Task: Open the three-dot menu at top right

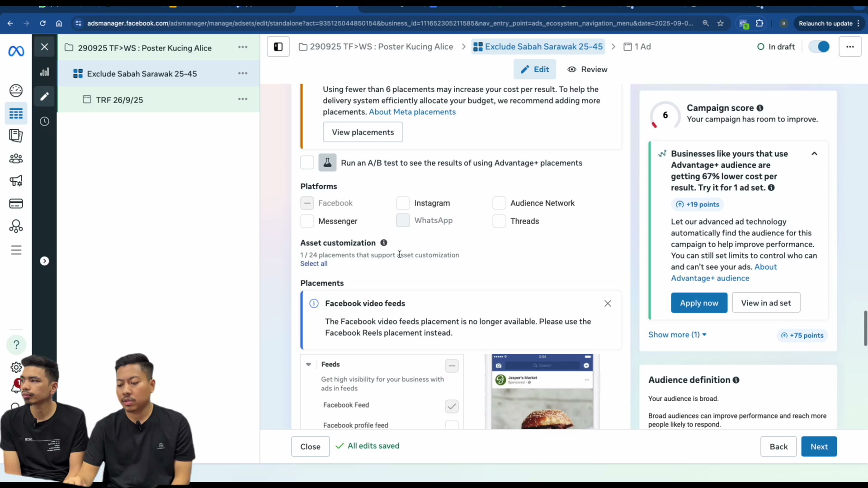Action: [x=850, y=47]
